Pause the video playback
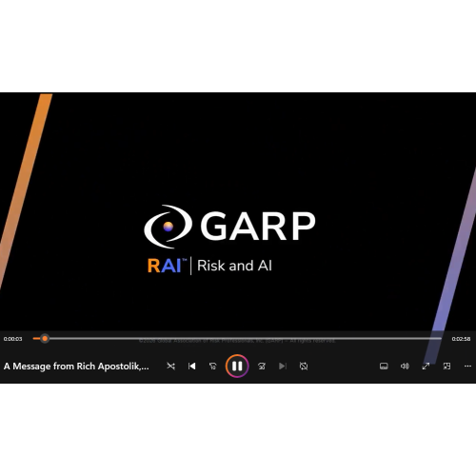 (237, 366)
